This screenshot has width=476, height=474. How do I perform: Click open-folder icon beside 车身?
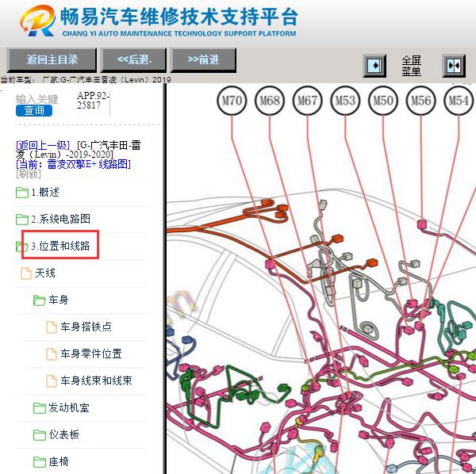40,300
